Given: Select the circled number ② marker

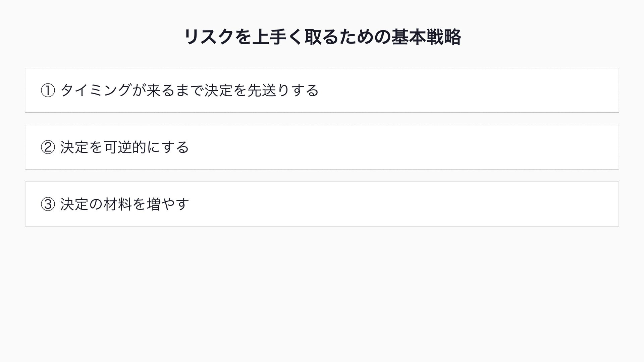Looking at the screenshot, I should [47, 147].
